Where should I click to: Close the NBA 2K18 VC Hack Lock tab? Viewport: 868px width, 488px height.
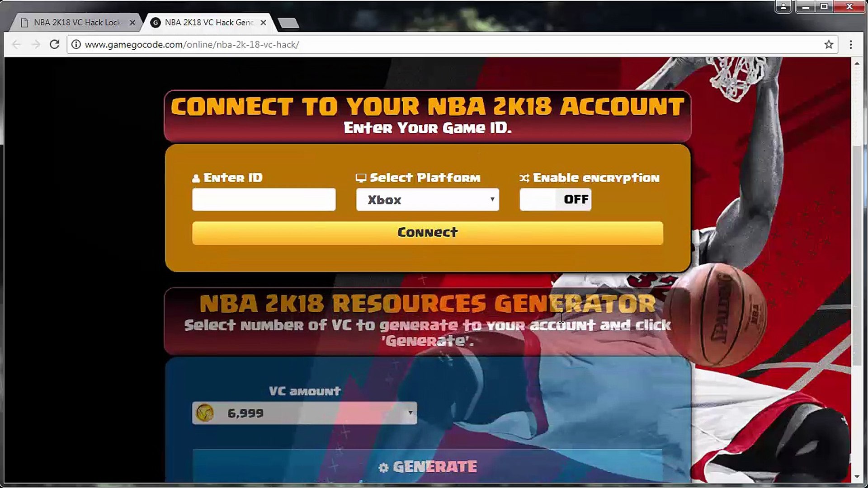(x=132, y=23)
